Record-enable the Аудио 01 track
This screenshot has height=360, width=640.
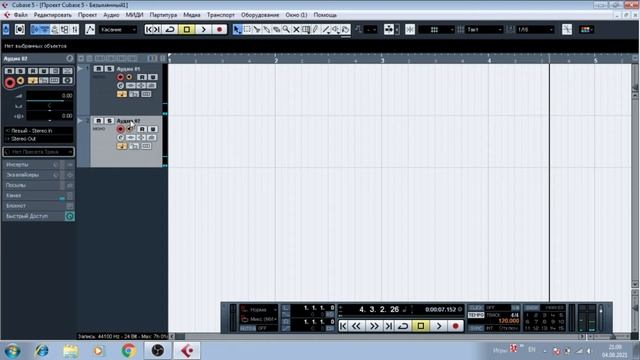click(x=120, y=77)
